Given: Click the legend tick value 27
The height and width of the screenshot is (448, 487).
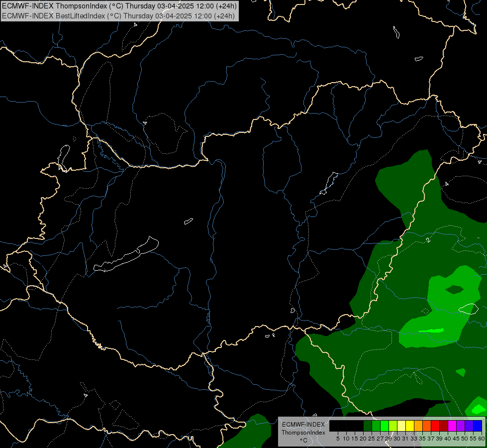Looking at the screenshot, I should (x=381, y=439).
